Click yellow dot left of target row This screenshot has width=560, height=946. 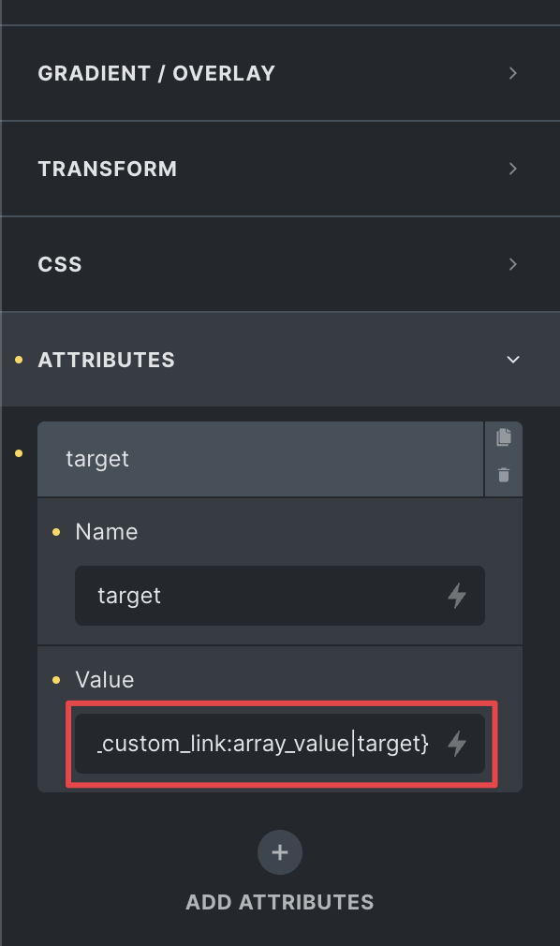tap(19, 453)
